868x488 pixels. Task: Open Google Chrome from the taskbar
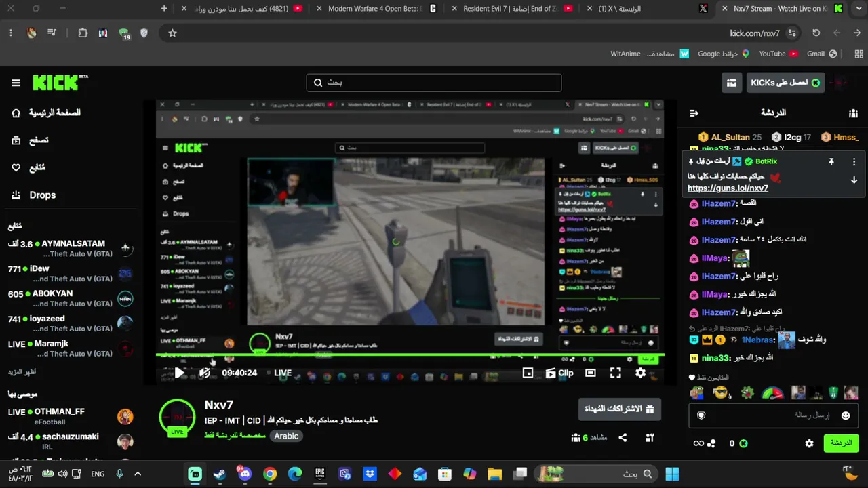(x=270, y=474)
